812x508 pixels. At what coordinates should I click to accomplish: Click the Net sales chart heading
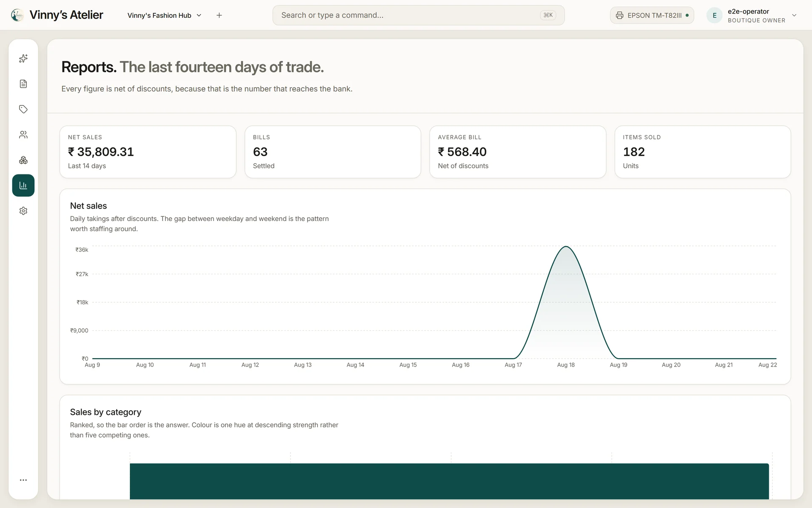click(88, 206)
